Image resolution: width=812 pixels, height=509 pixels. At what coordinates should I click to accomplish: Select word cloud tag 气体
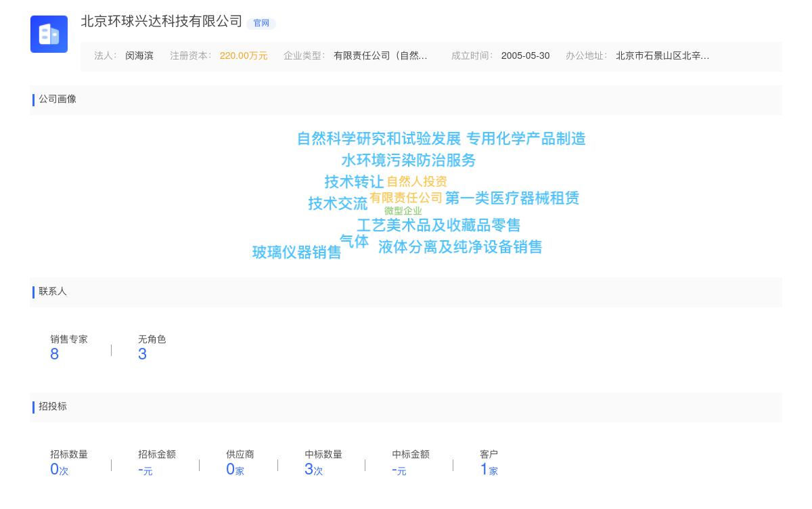[354, 242]
